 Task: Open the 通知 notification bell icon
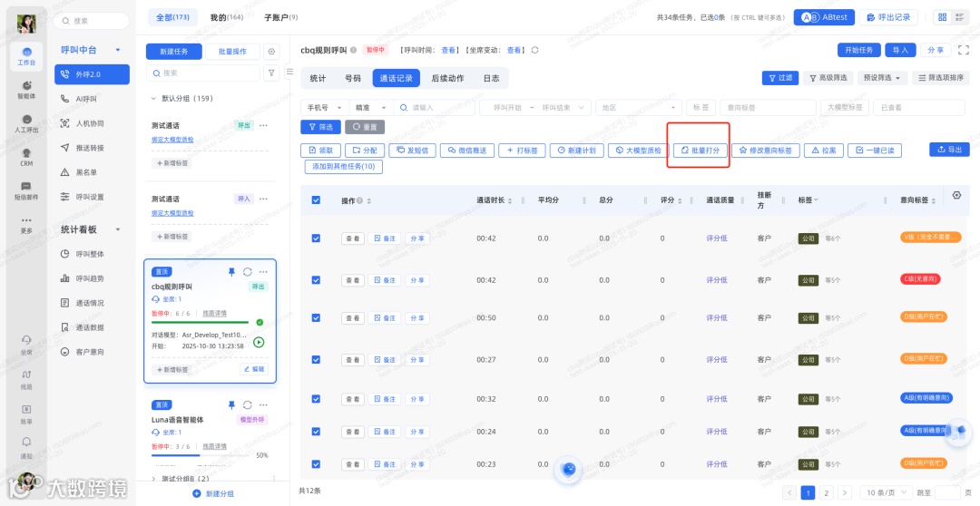click(x=26, y=447)
